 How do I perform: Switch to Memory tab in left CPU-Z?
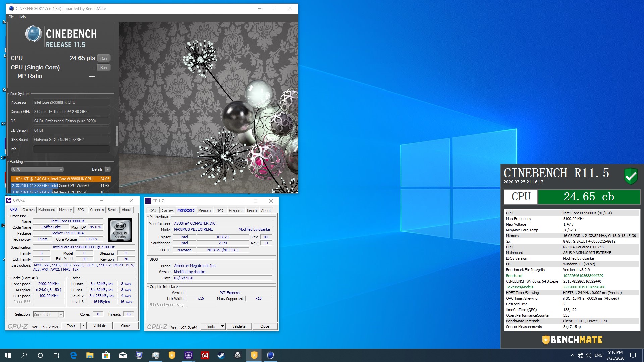[65, 210]
